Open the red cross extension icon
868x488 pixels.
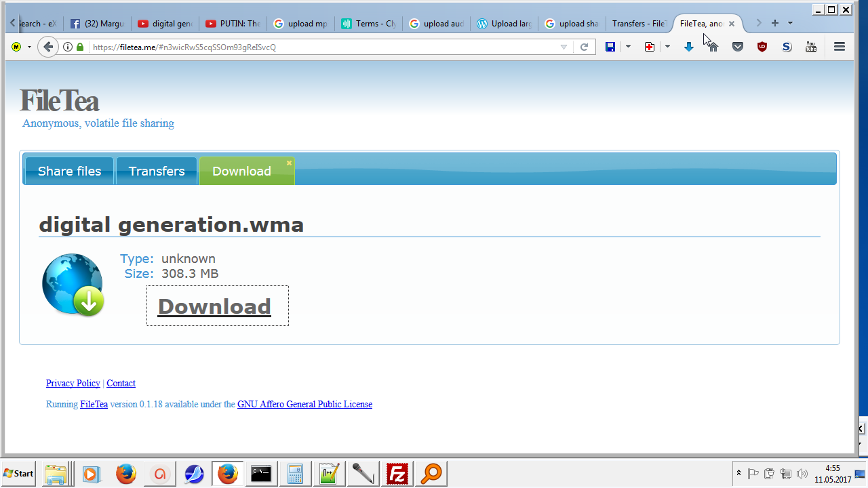(x=650, y=47)
